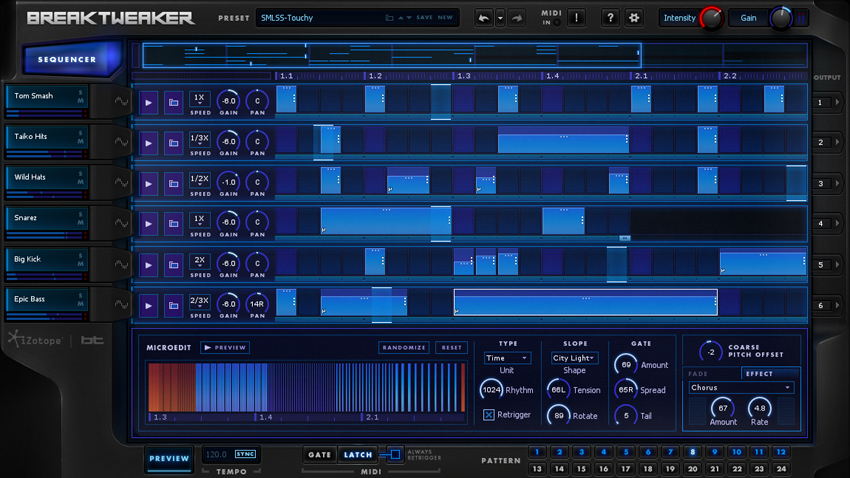Image resolution: width=850 pixels, height=478 pixels.
Task: Select pattern 8
Action: 692,452
